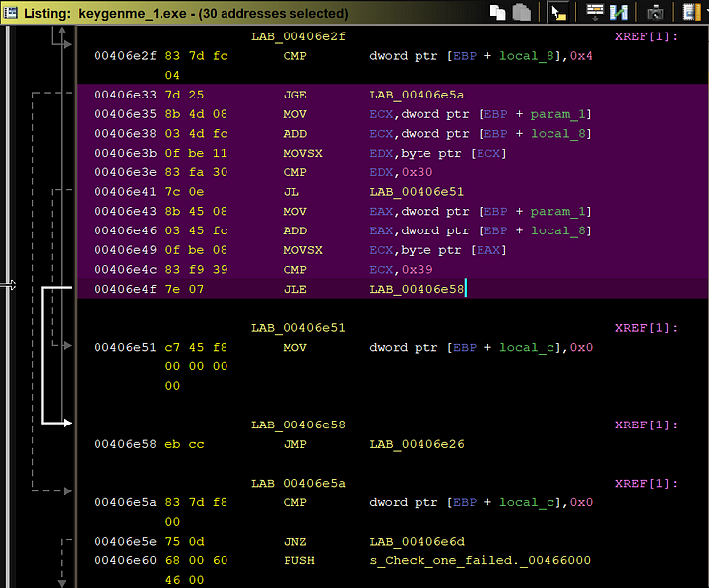709x588 pixels.
Task: Click address 00406e5e
Action: (125, 542)
